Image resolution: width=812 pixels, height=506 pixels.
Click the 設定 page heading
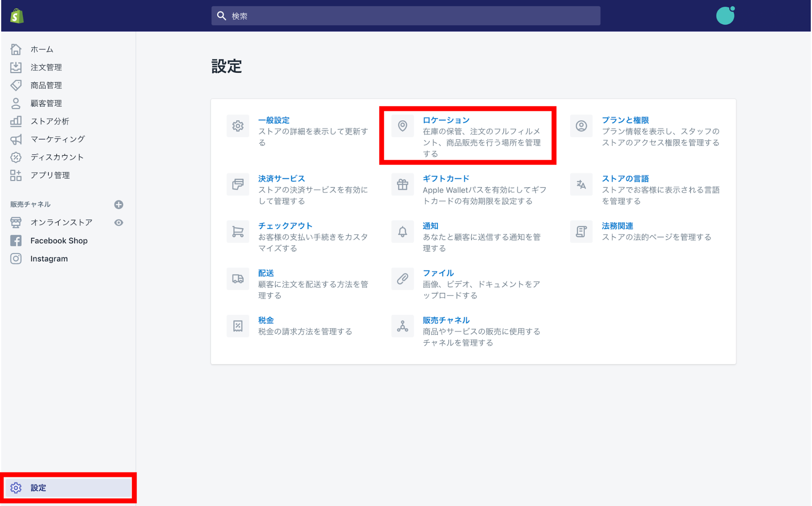227,66
